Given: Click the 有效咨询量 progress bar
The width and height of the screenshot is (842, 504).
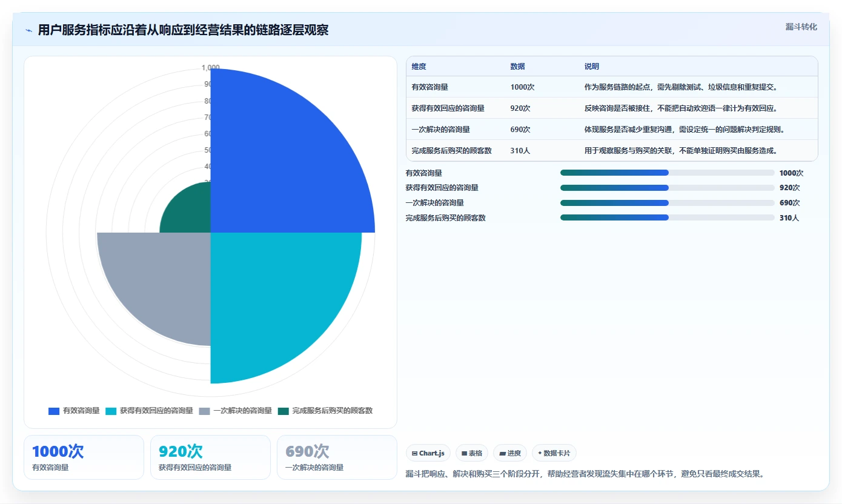Looking at the screenshot, I should (x=668, y=173).
